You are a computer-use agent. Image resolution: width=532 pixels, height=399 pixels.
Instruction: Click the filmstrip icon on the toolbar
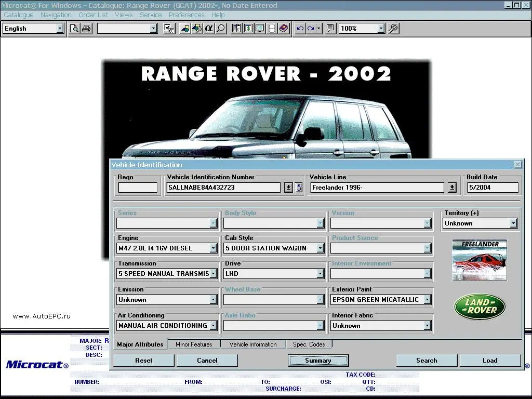(x=272, y=29)
